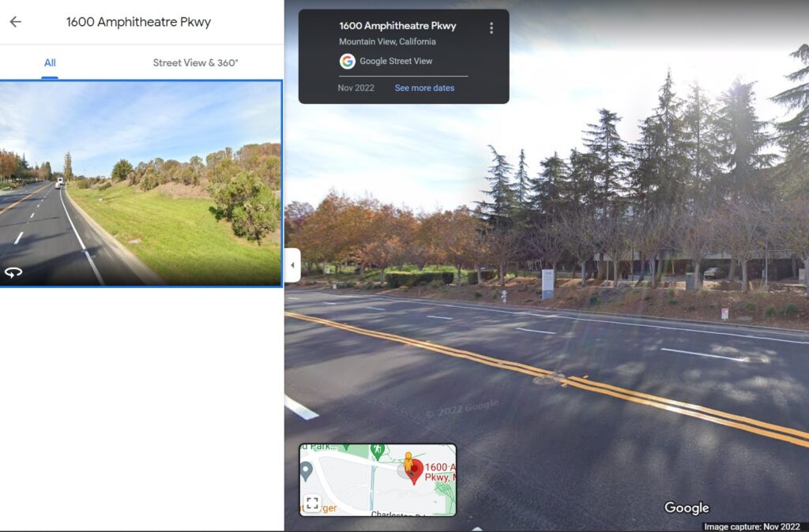Select the red 1600 Amphitheatre pin marker
This screenshot has width=809, height=532.
[x=414, y=472]
